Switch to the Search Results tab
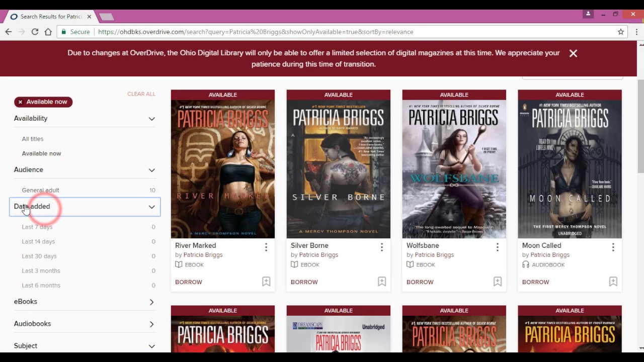The image size is (644, 362). click(50, 17)
